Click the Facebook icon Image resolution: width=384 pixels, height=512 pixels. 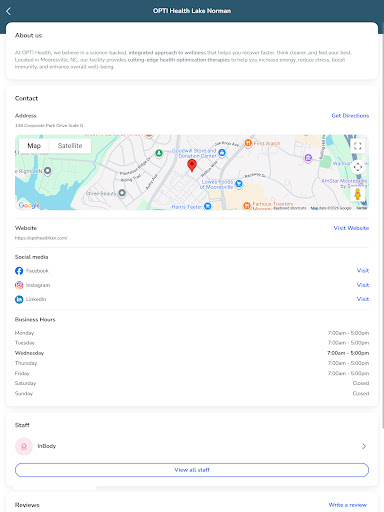19,271
